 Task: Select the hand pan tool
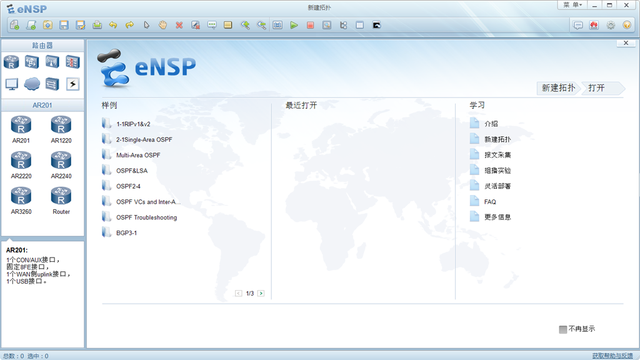[163, 25]
